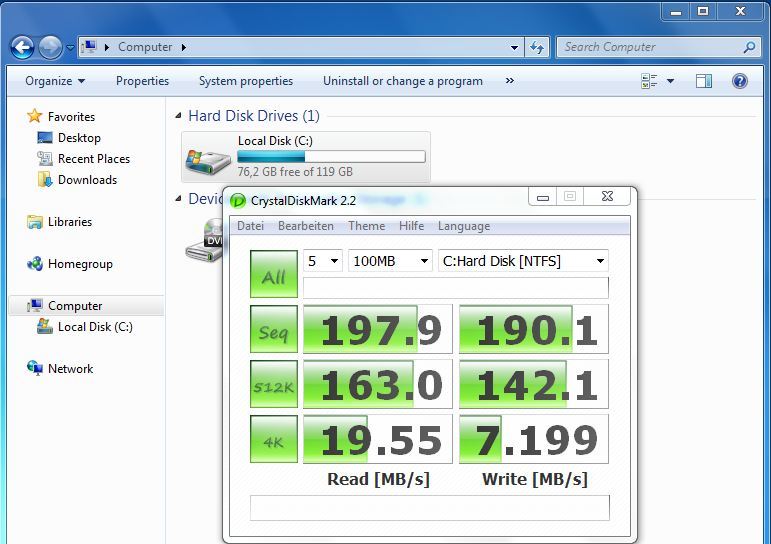The height and width of the screenshot is (544, 771).
Task: Open the view options dropdown arrow
Action: click(x=670, y=81)
